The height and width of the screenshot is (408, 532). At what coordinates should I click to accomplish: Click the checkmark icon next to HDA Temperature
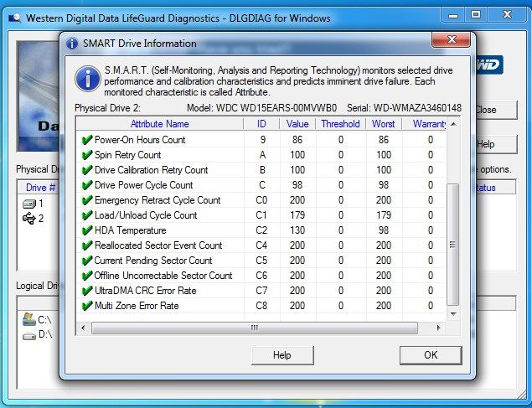tap(86, 230)
